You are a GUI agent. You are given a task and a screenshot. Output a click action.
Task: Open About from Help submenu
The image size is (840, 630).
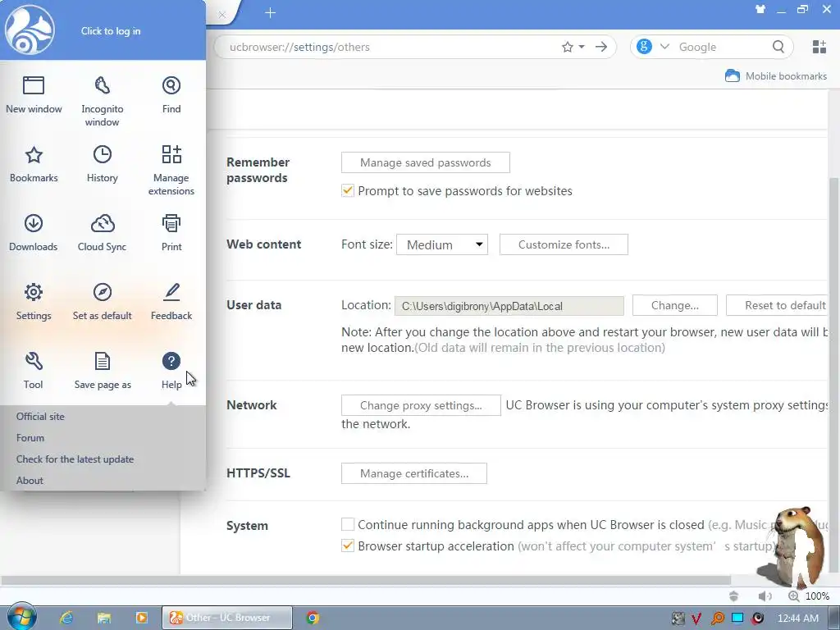(x=30, y=481)
